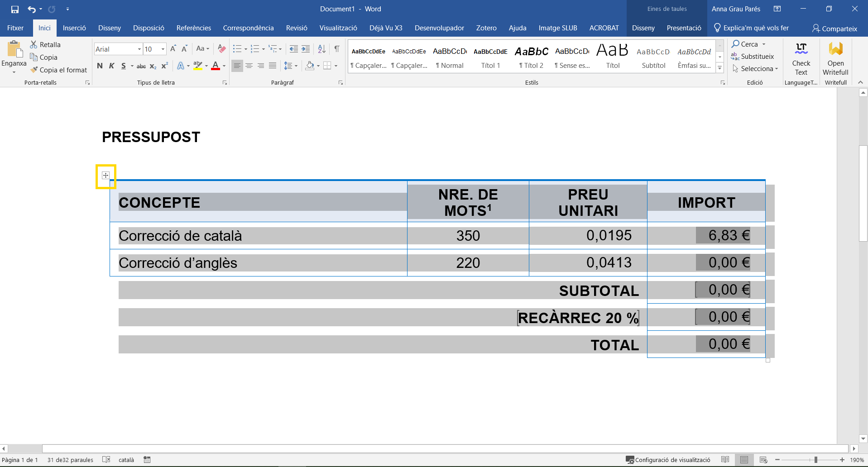This screenshot has width=868, height=467.
Task: Click the Save icon in title bar
Action: (15, 9)
